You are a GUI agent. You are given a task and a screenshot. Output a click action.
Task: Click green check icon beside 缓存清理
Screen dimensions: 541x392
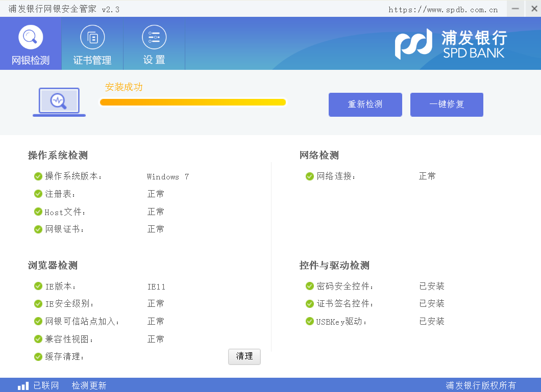coord(38,357)
